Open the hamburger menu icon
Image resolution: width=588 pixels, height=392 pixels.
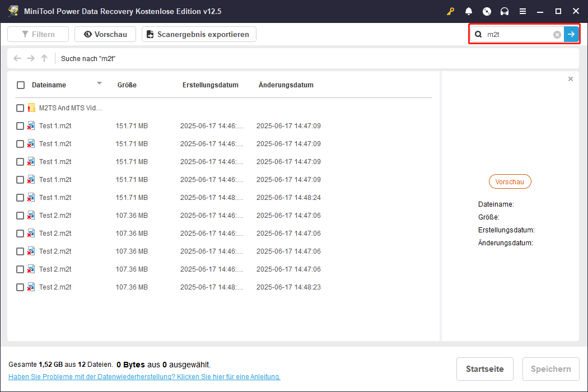(522, 11)
